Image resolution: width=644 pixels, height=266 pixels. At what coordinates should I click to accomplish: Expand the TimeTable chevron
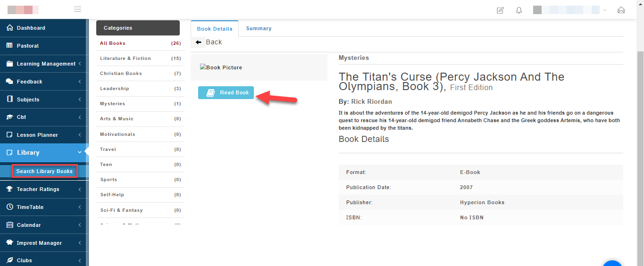[x=80, y=207]
